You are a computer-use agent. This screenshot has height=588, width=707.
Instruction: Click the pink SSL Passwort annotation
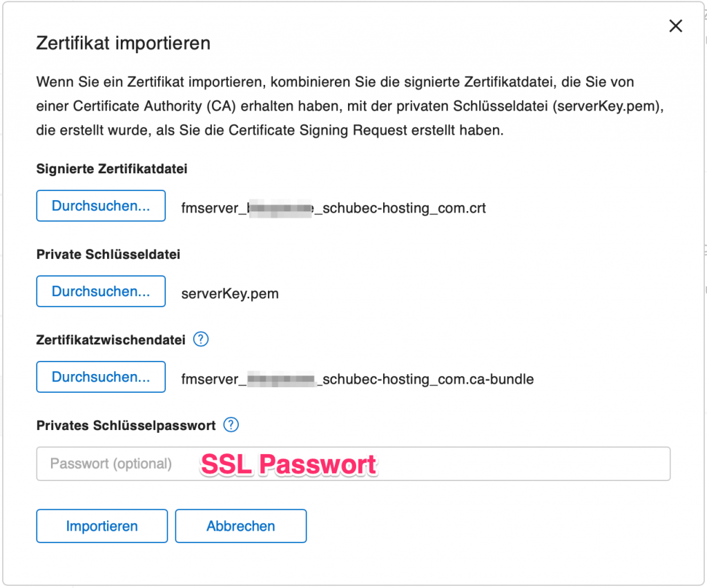point(289,464)
